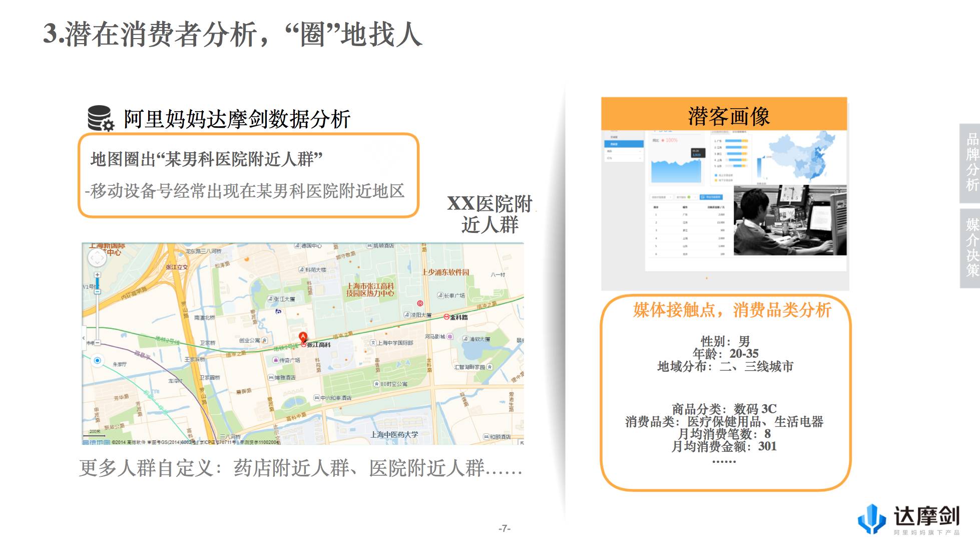The height and width of the screenshot is (543, 980).
Task: Click the 传奇广场 shopping icon
Action: (275, 360)
